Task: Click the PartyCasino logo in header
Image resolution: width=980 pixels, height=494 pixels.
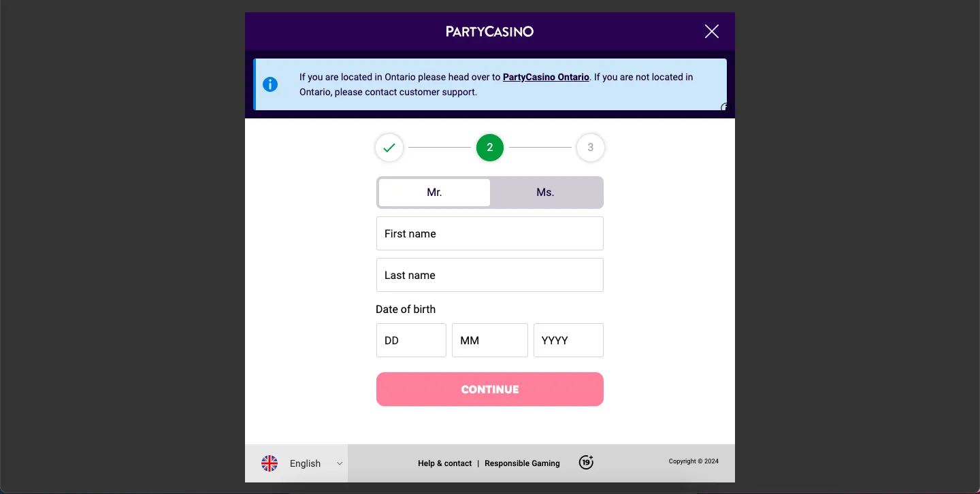Action: coord(489,31)
